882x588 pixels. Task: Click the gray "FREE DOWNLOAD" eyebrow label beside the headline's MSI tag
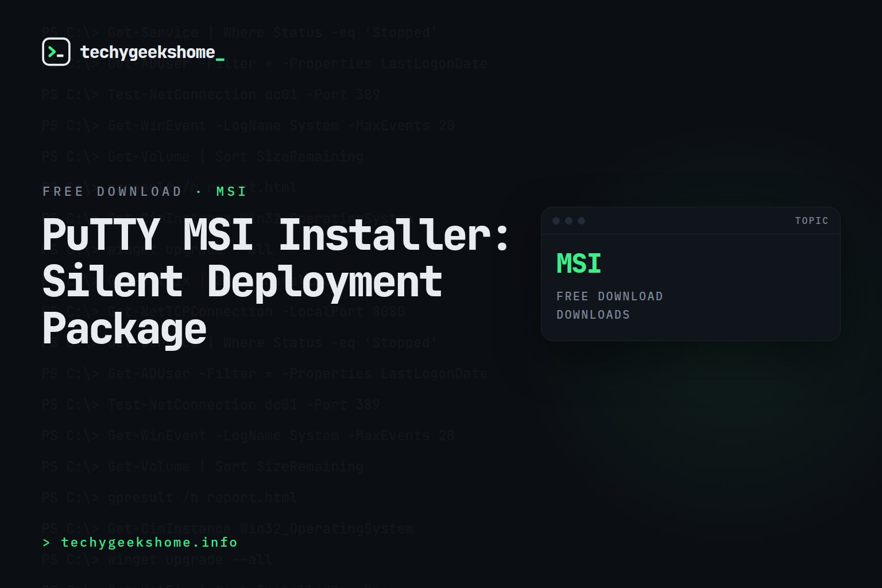[112, 191]
